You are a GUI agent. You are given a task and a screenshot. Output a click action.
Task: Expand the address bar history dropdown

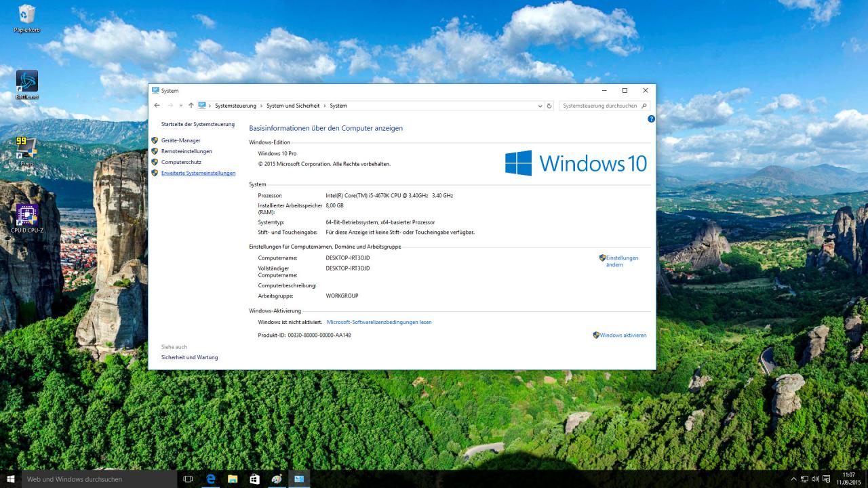(540, 106)
